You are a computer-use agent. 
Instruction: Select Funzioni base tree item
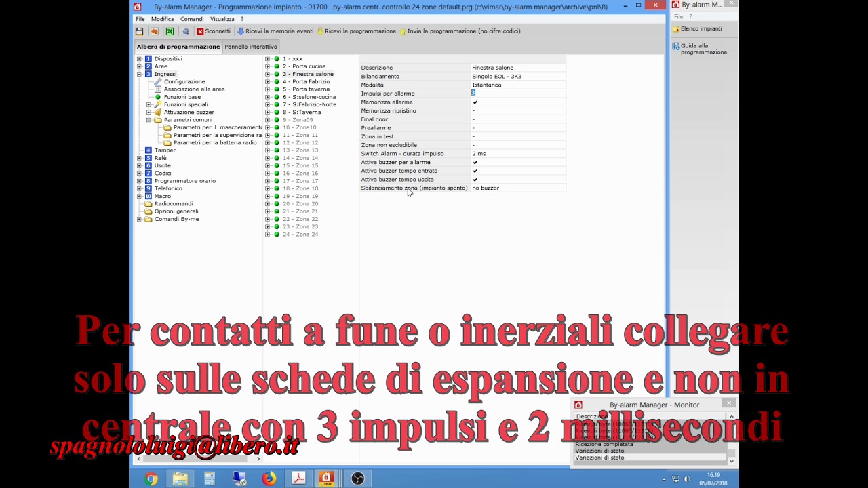click(182, 97)
